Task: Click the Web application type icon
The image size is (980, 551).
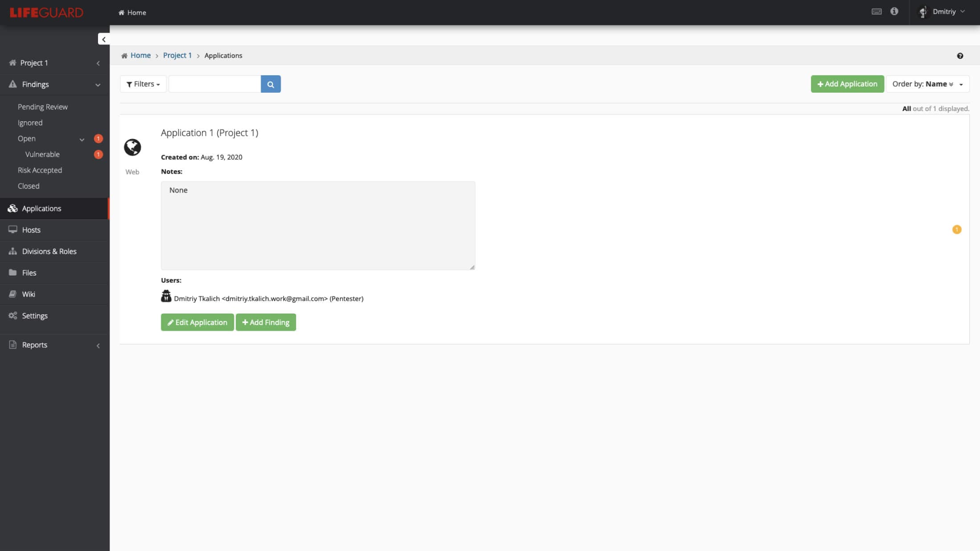Action: coord(133,148)
